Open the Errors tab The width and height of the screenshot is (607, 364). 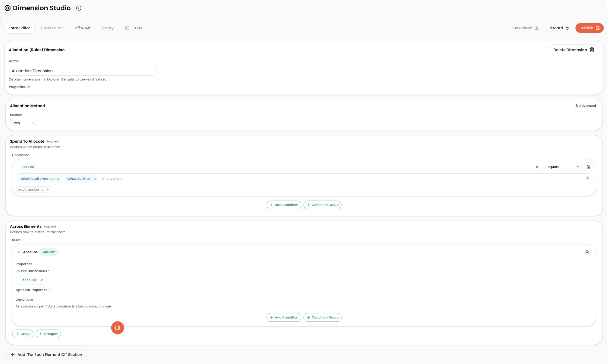coord(134,28)
